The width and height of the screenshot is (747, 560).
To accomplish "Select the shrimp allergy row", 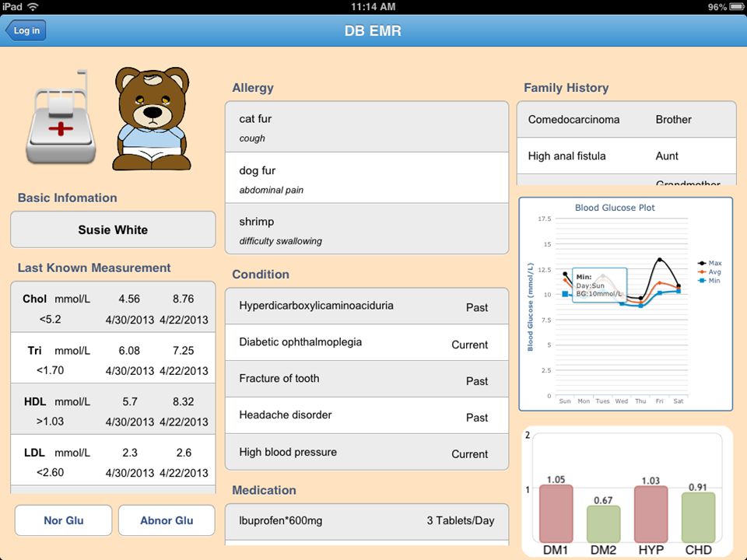I will [x=366, y=229].
